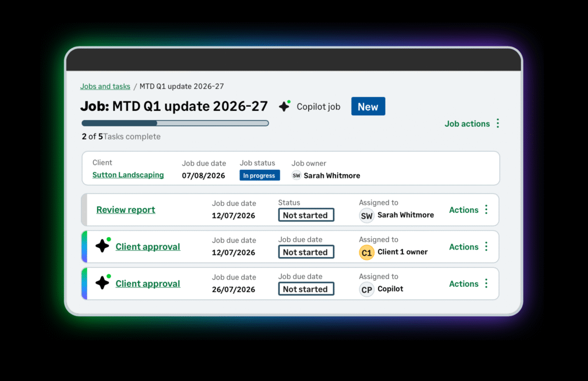Image resolution: width=588 pixels, height=381 pixels.
Task: Go to the Jobs and tasks breadcrumb
Action: pos(105,87)
